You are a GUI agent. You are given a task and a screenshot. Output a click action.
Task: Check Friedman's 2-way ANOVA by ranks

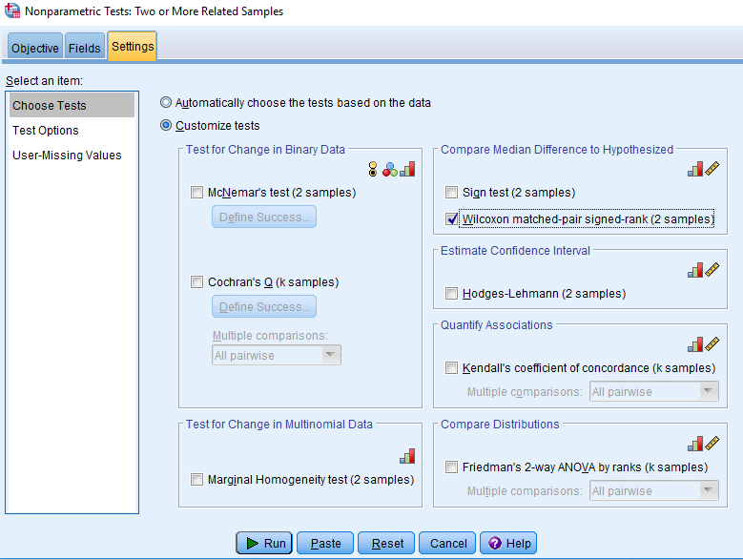tap(451, 467)
